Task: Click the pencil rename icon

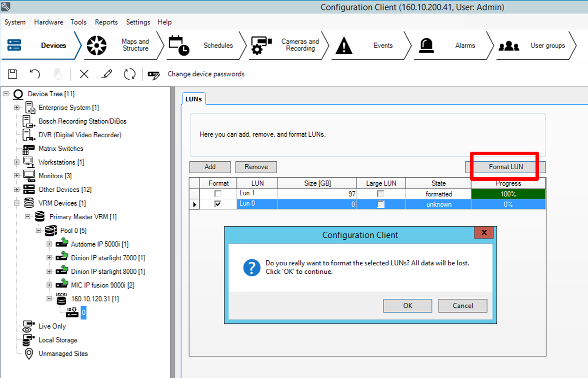Action: point(106,74)
